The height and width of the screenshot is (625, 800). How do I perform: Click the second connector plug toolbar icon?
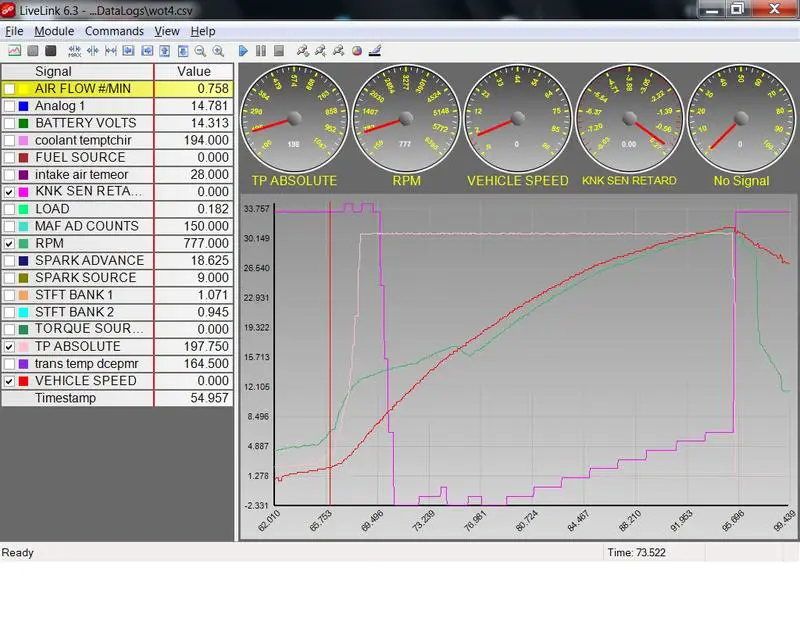[320, 51]
